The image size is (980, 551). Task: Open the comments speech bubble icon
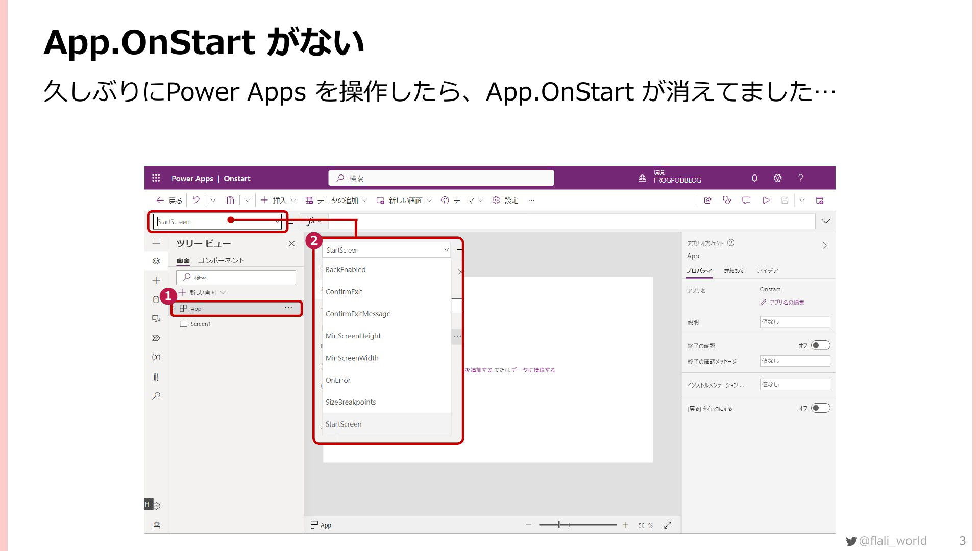point(746,201)
